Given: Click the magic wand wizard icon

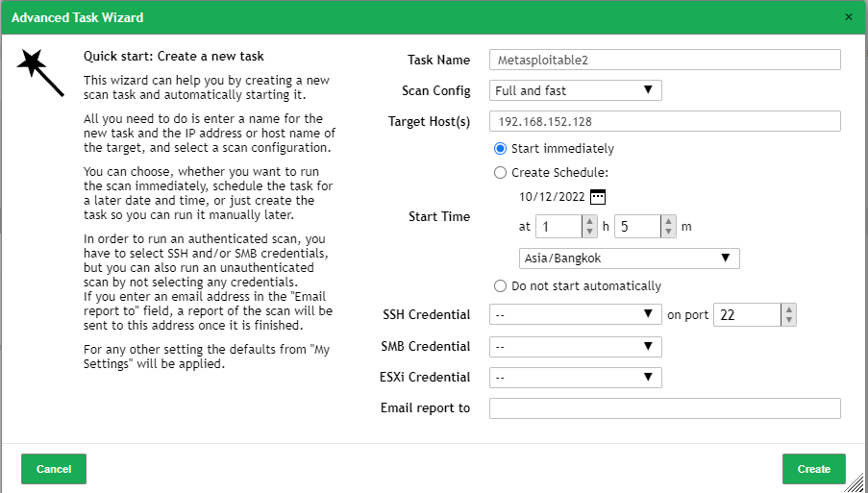Looking at the screenshot, I should click(x=40, y=73).
